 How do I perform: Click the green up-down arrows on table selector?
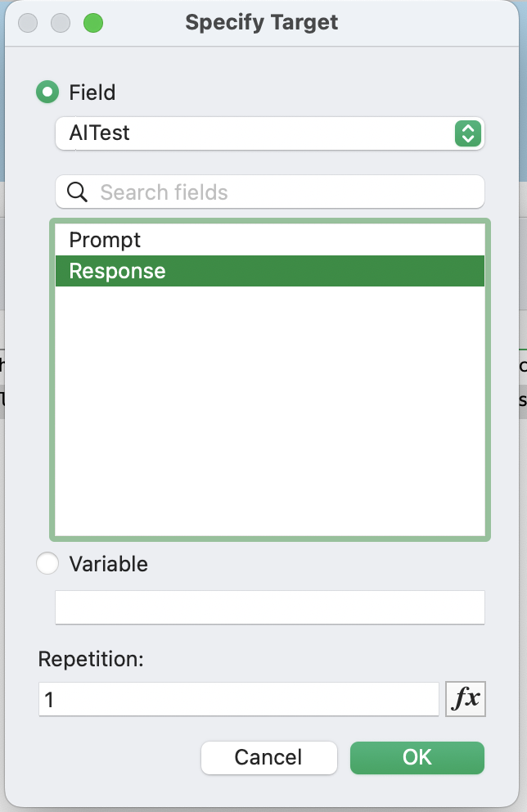pos(468,133)
